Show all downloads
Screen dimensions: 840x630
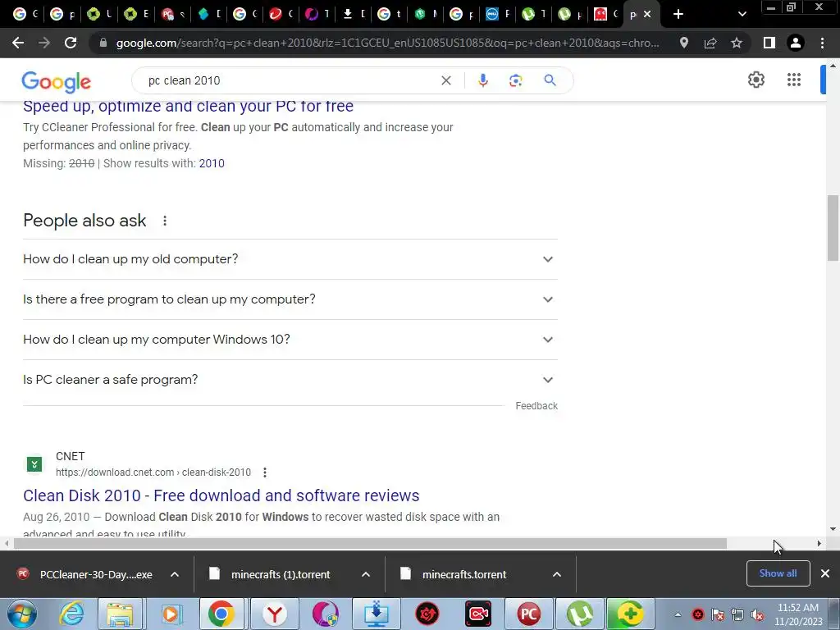click(x=778, y=573)
